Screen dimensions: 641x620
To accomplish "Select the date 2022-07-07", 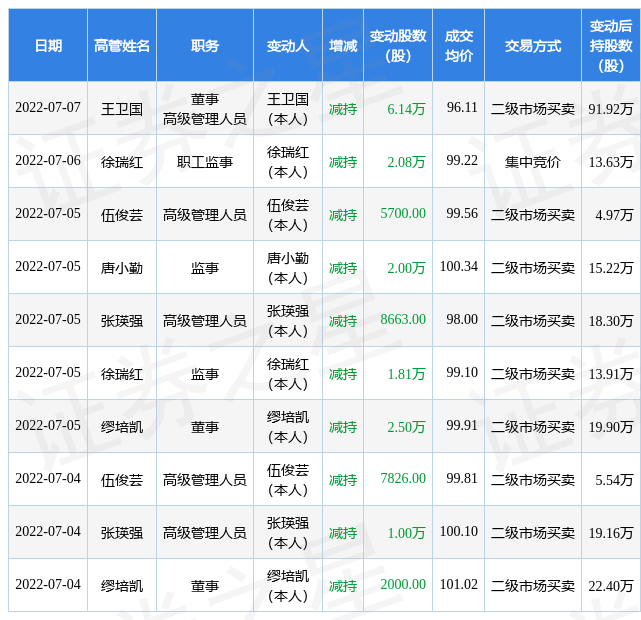I will tap(48, 107).
